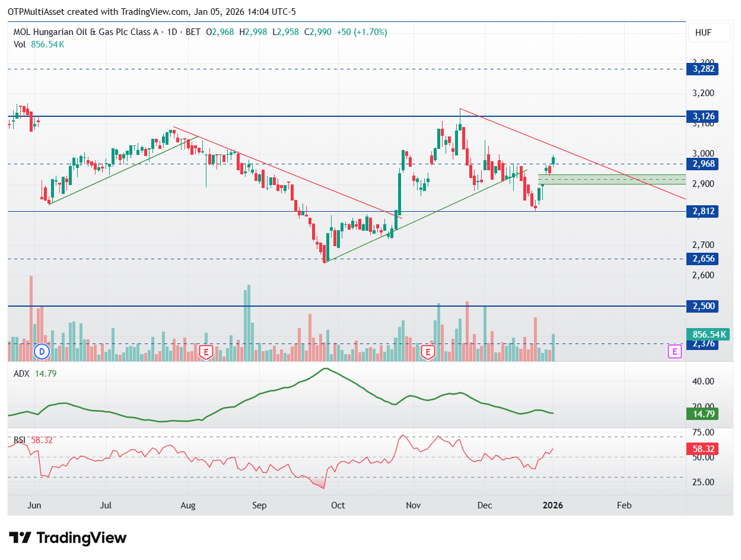741x560 pixels.
Task: Click the red earnings E marker near November
Action: click(x=427, y=352)
